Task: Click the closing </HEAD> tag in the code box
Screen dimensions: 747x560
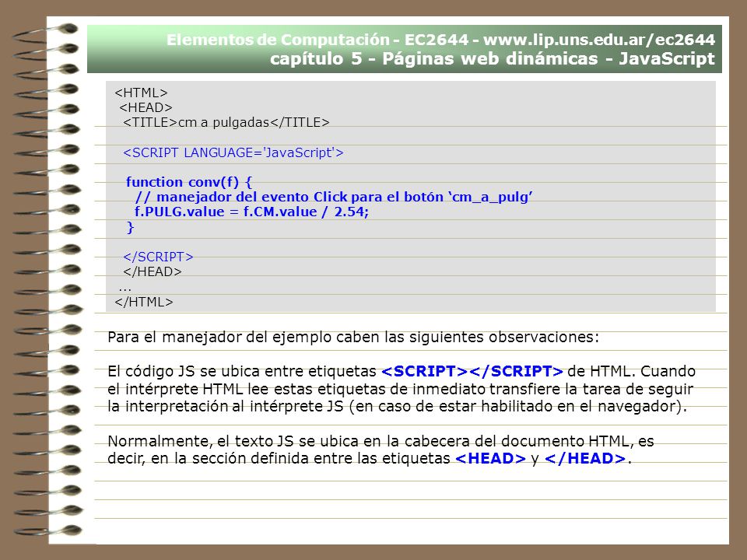Action: click(153, 272)
